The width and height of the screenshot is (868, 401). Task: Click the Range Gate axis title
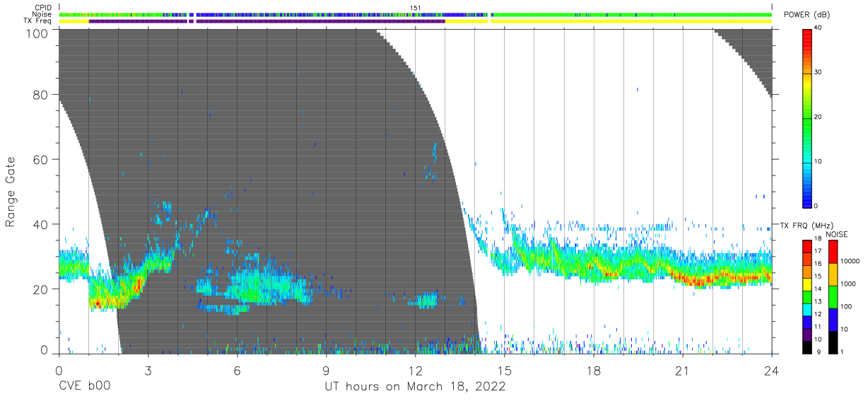tap(11, 192)
